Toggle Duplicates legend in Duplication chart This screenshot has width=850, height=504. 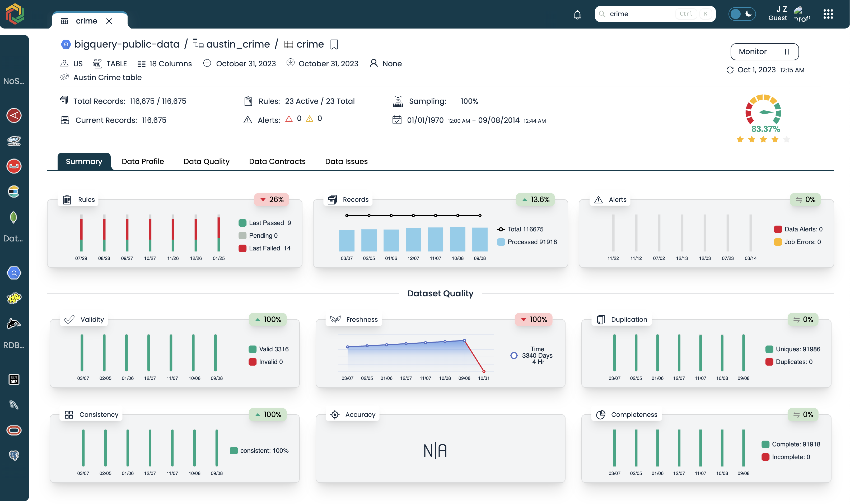tap(789, 362)
